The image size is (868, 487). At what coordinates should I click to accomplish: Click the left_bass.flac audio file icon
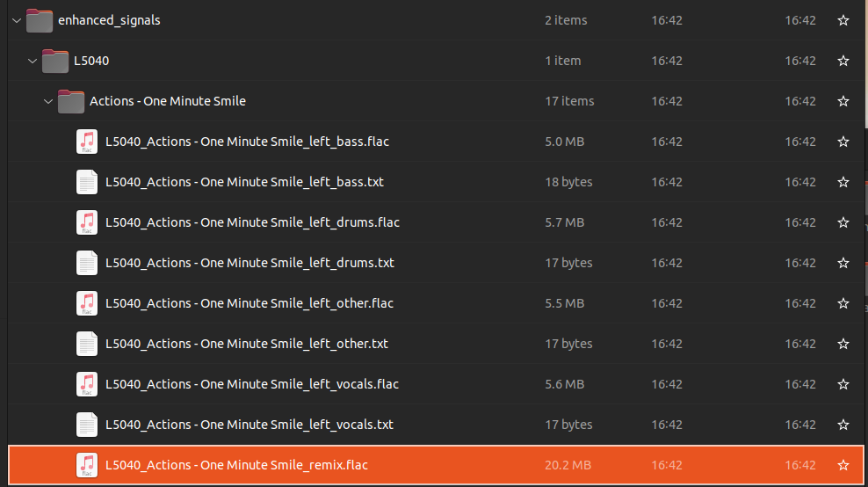[87, 142]
